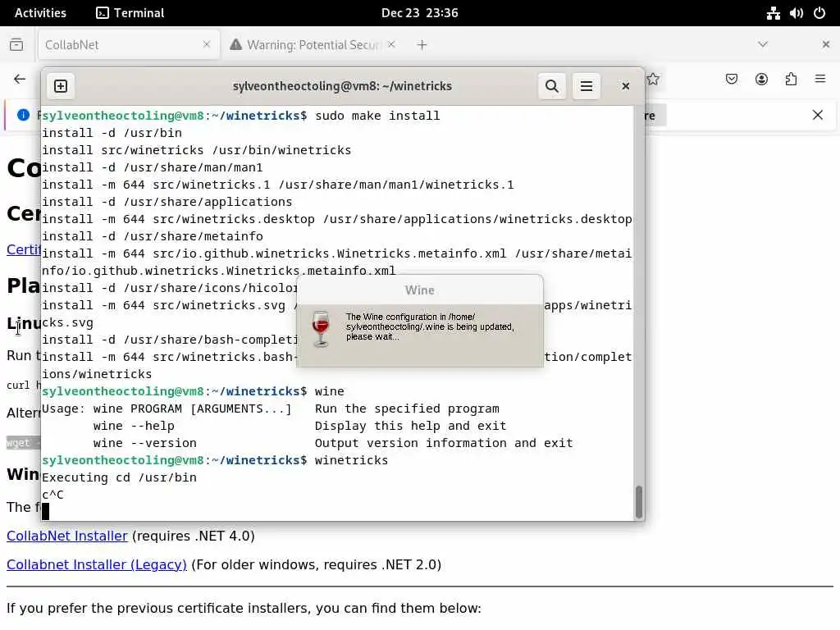
Task: Click the power icon in top bar
Action: pyautogui.click(x=819, y=13)
